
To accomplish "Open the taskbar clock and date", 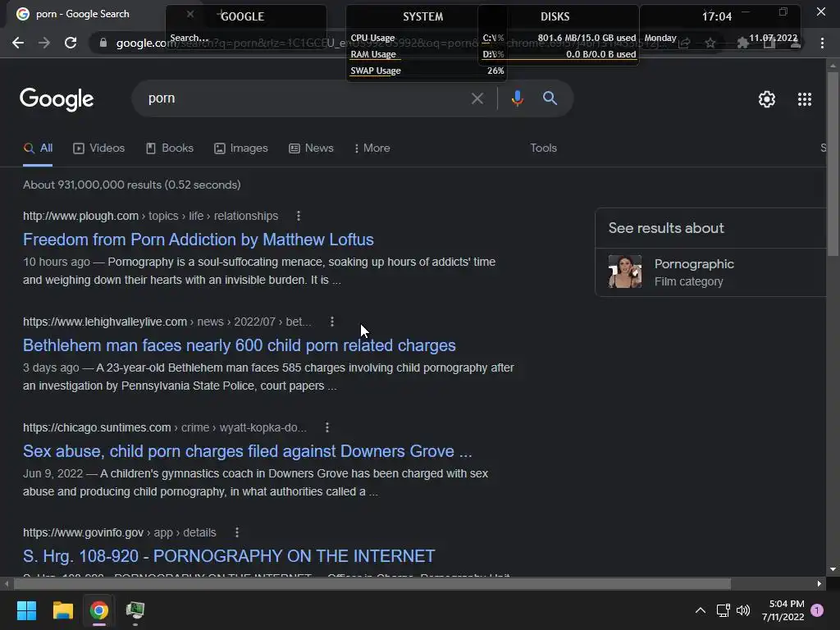I will coord(783,610).
